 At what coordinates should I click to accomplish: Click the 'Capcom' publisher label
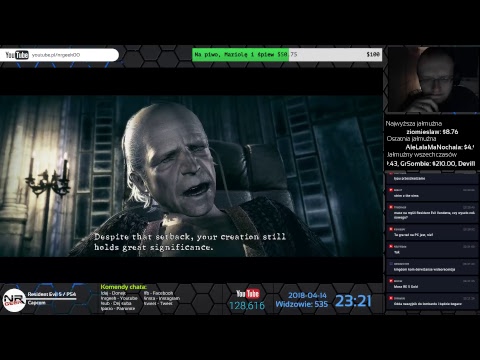coord(37,303)
